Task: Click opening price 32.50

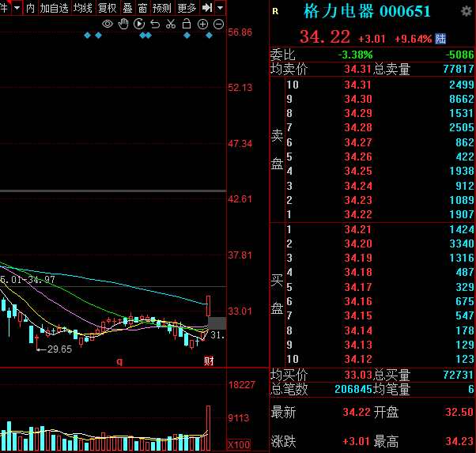Action: (459, 412)
